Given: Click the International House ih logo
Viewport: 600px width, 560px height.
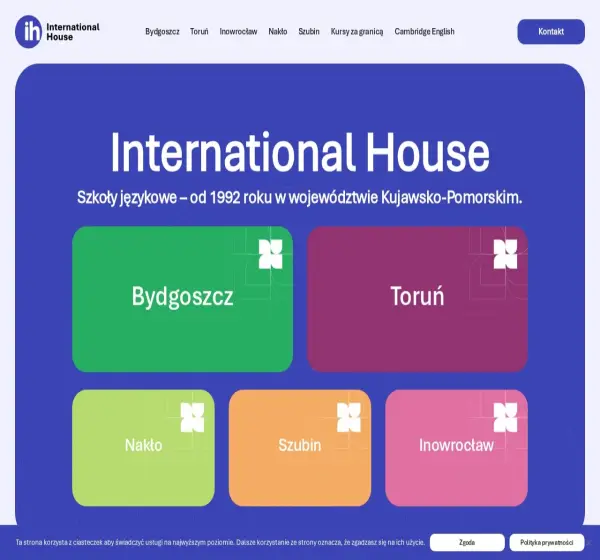Looking at the screenshot, I should pos(28,32).
